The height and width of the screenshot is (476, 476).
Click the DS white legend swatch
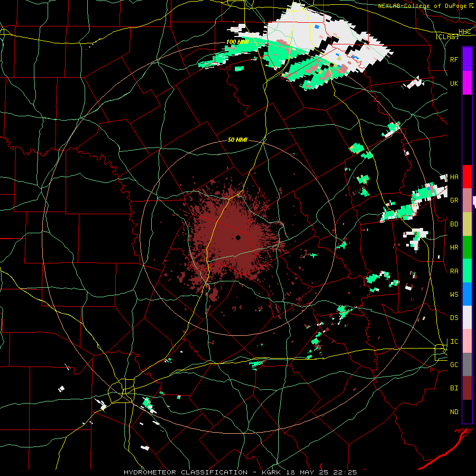pyautogui.click(x=467, y=317)
